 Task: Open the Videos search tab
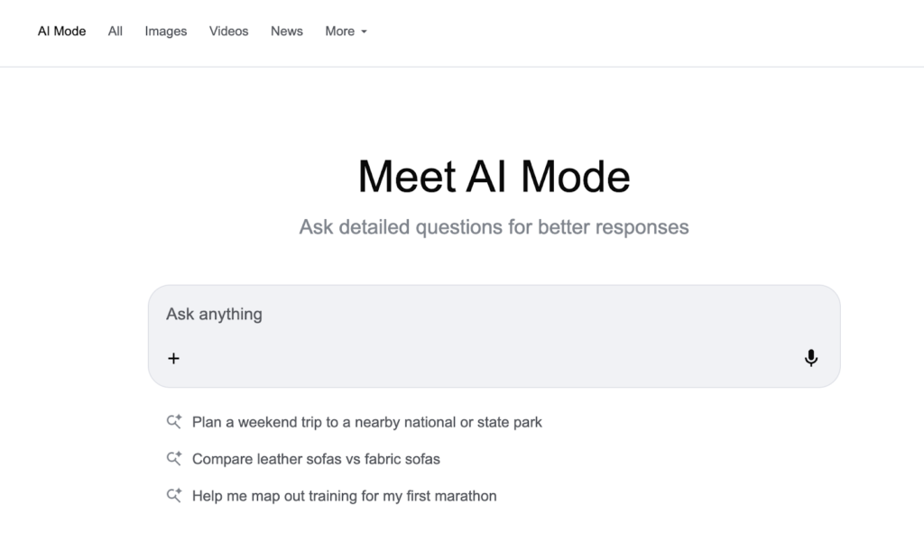click(228, 31)
